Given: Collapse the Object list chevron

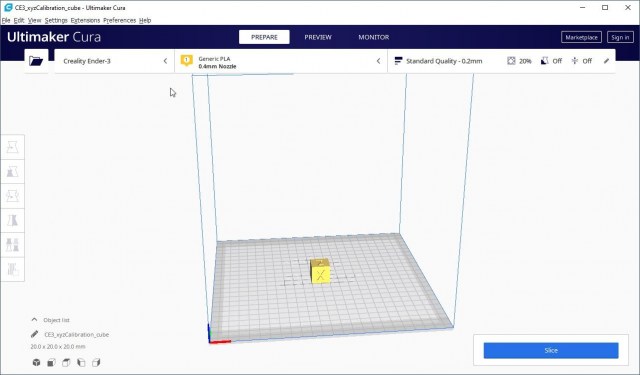Looking at the screenshot, I should pyautogui.click(x=34, y=320).
